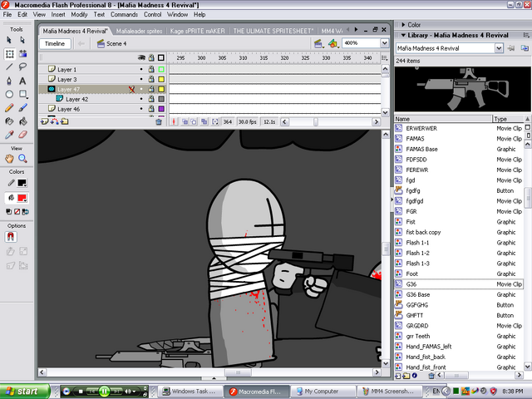Image resolution: width=532 pixels, height=399 pixels.
Task: Click the black stroke color swatch
Action: coord(22,183)
